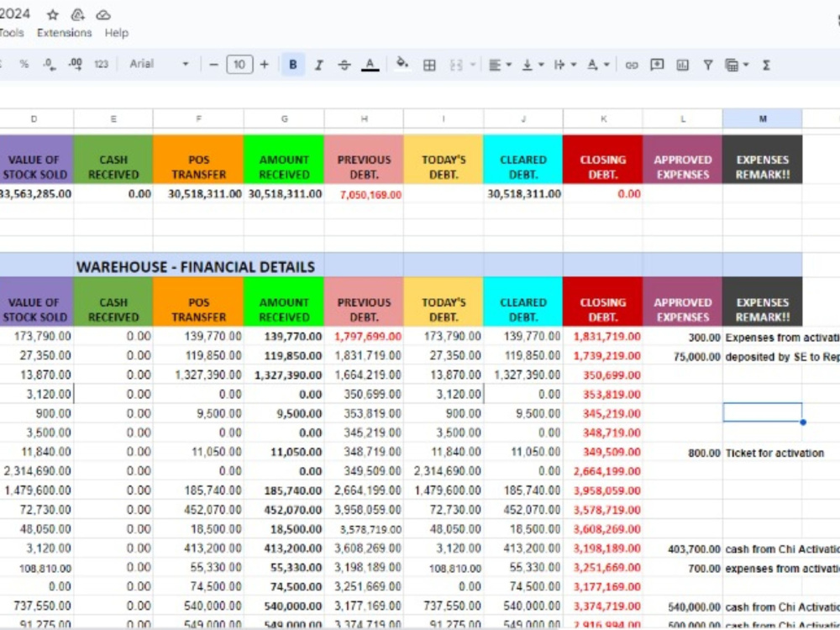The width and height of the screenshot is (840, 630).
Task: Click the merge cells icon
Action: (x=456, y=65)
